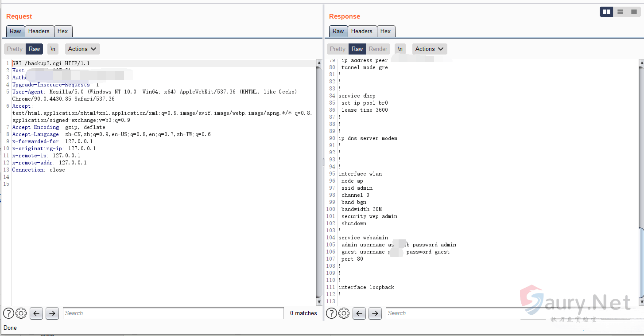Click the back arrow in Response search bar
This screenshot has width=644, height=336.
tap(360, 313)
